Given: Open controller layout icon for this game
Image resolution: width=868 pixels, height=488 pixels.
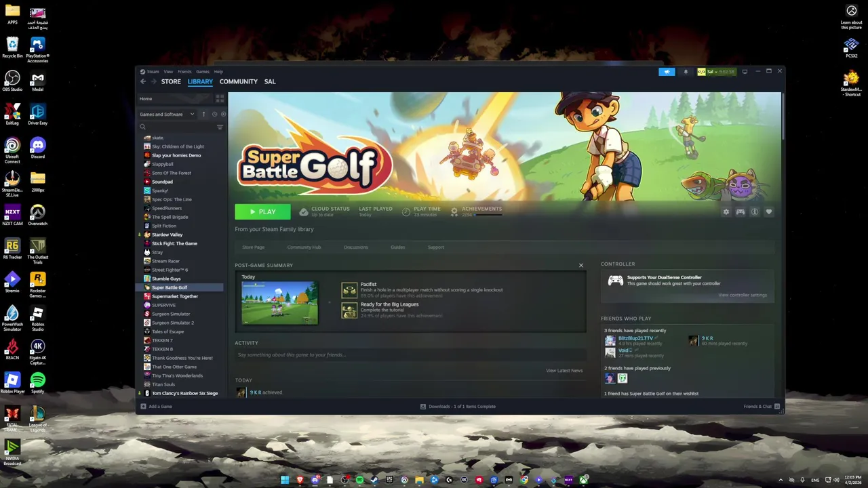Looking at the screenshot, I should tap(741, 212).
